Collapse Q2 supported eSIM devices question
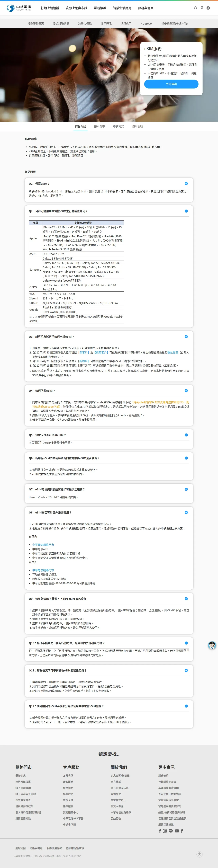The height and width of the screenshot is (868, 218). [186, 211]
